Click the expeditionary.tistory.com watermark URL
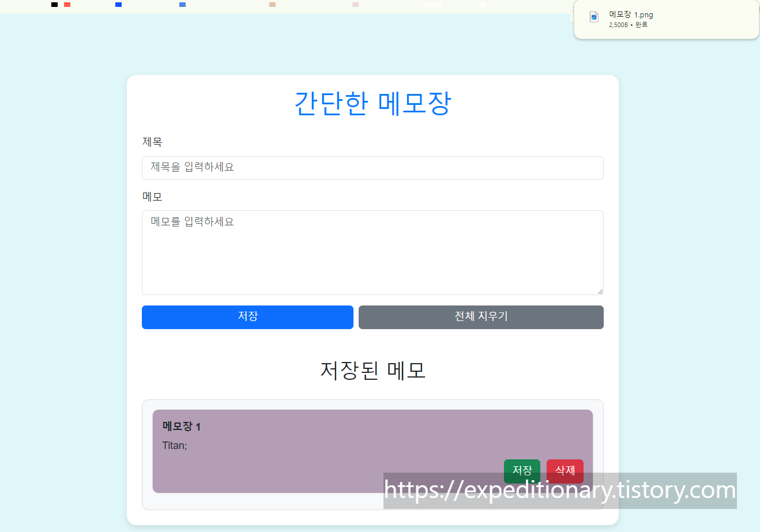 [559, 491]
